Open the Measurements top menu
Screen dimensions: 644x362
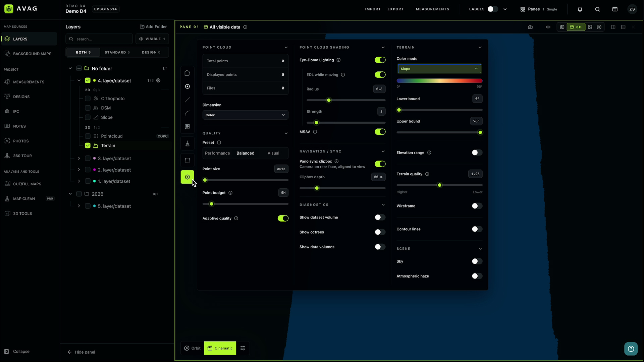point(432,9)
